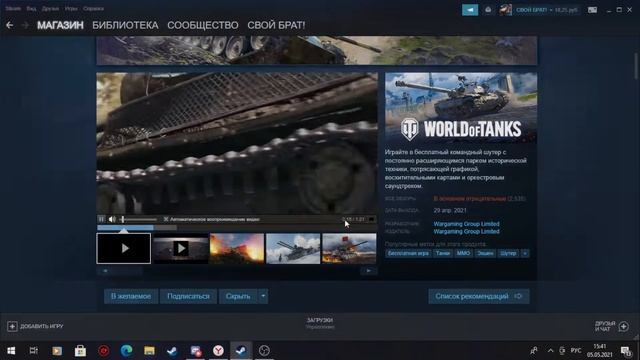Add game with В желаемое button
Screen dimensions: 640x360
pos(131,296)
